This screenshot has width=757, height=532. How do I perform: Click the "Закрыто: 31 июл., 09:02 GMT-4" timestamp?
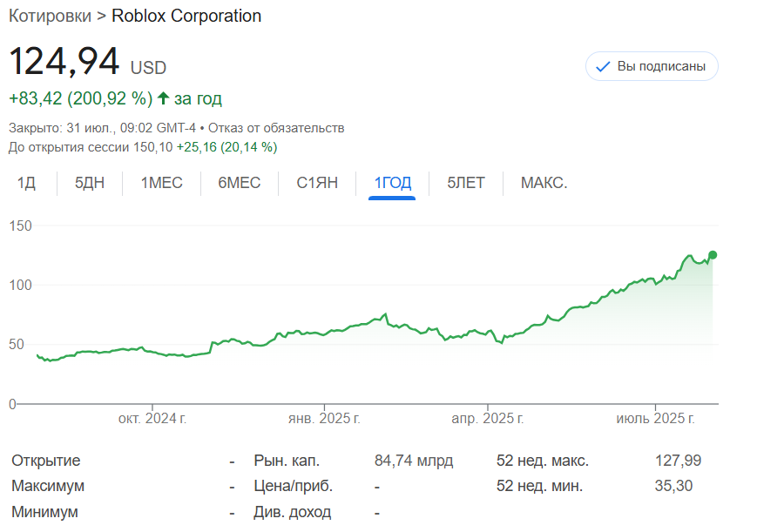pos(102,128)
